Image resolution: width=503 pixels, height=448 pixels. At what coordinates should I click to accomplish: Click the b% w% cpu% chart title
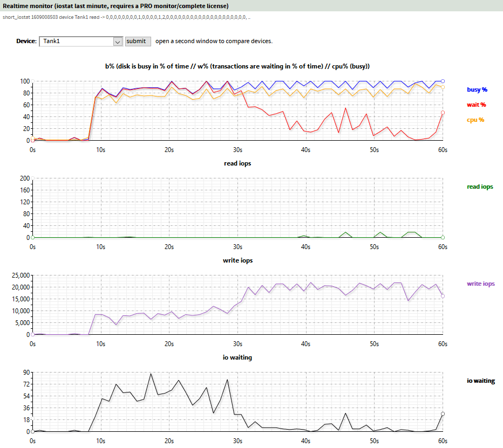pyautogui.click(x=237, y=66)
